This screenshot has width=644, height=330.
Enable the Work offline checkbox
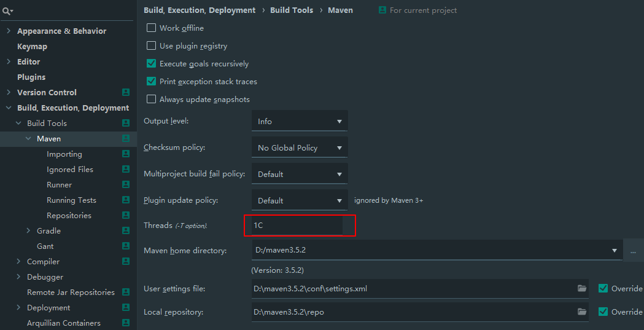click(152, 28)
